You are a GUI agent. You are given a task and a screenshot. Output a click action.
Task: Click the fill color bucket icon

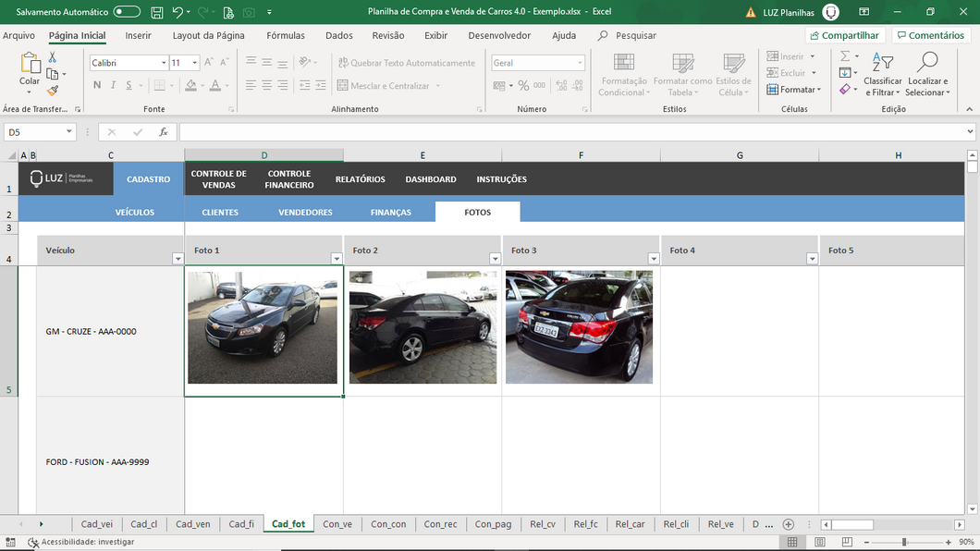click(191, 85)
